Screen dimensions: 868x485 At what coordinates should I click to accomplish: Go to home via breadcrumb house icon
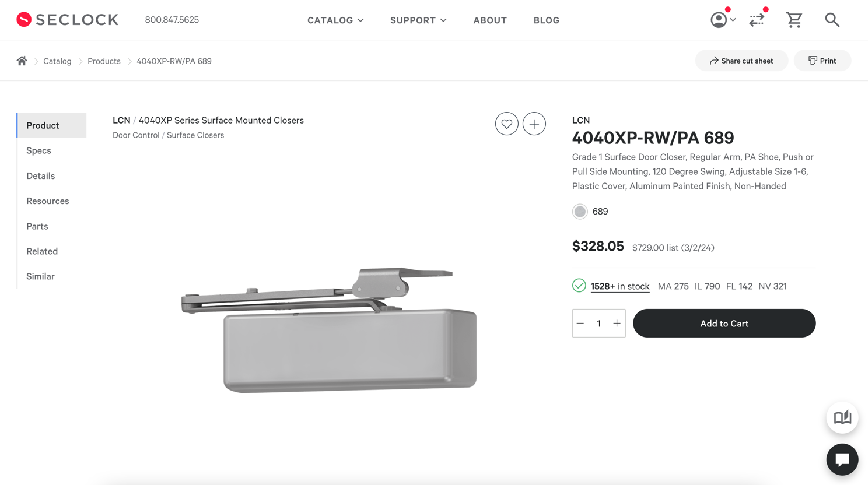tap(22, 61)
